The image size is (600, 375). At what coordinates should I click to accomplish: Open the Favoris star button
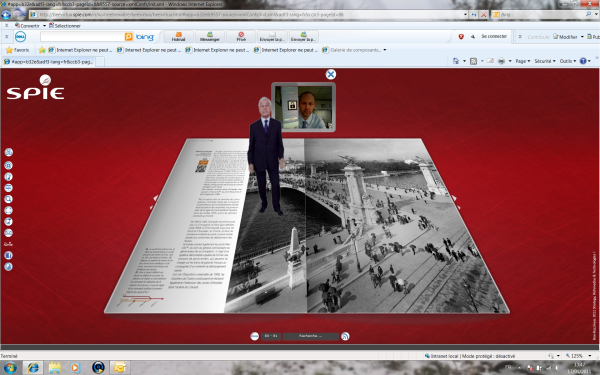pos(18,50)
